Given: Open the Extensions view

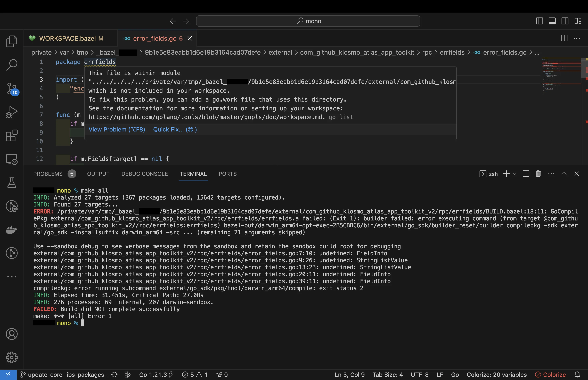Looking at the screenshot, I should pyautogui.click(x=12, y=136).
